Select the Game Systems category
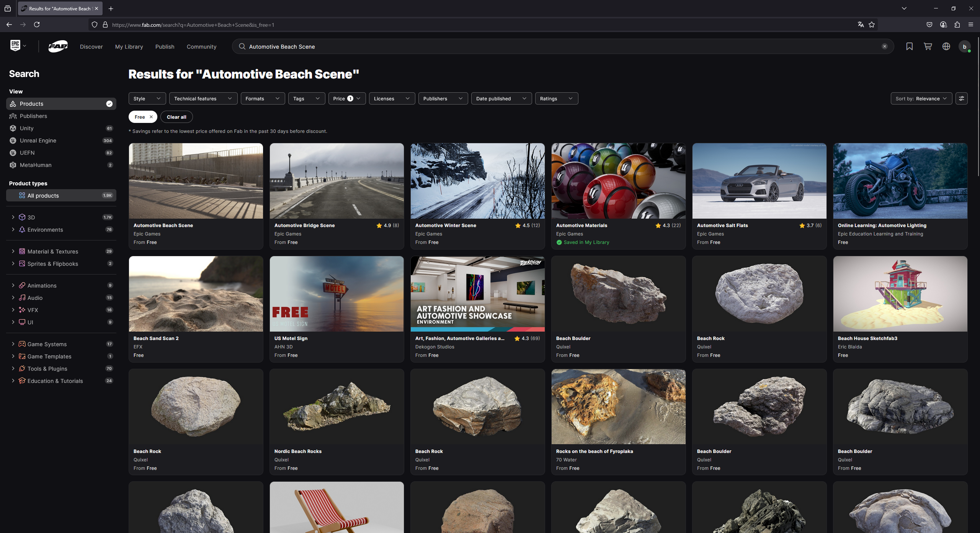 click(x=47, y=344)
